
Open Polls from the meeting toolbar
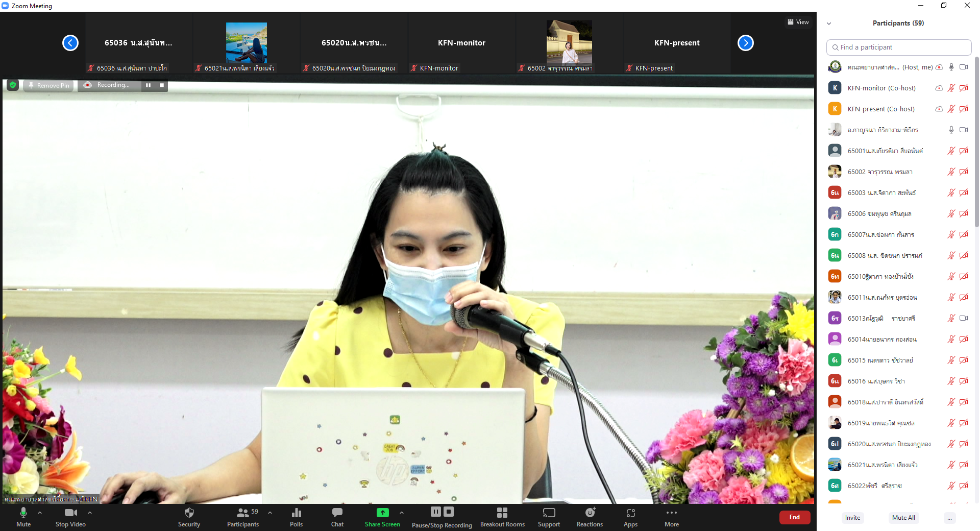tap(296, 517)
